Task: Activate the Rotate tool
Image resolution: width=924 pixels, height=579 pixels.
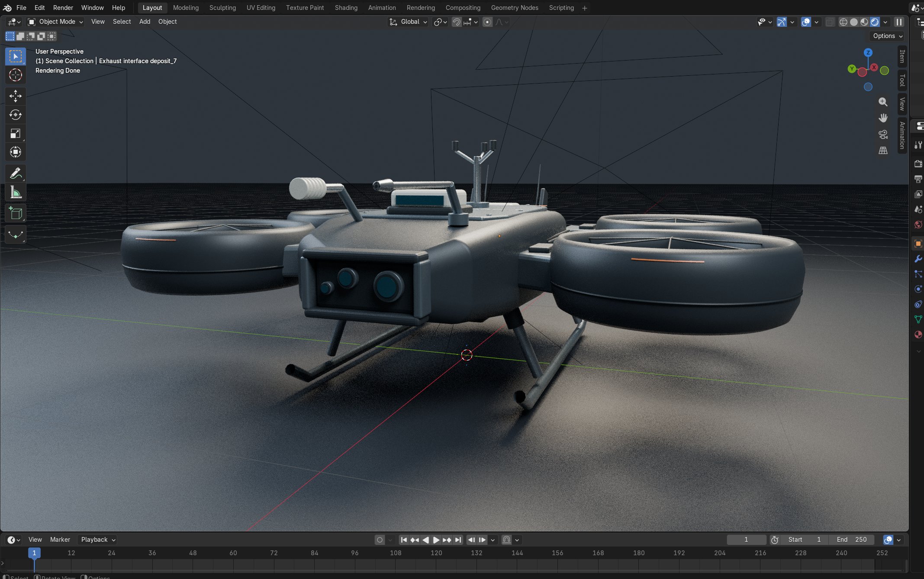Action: click(x=16, y=115)
